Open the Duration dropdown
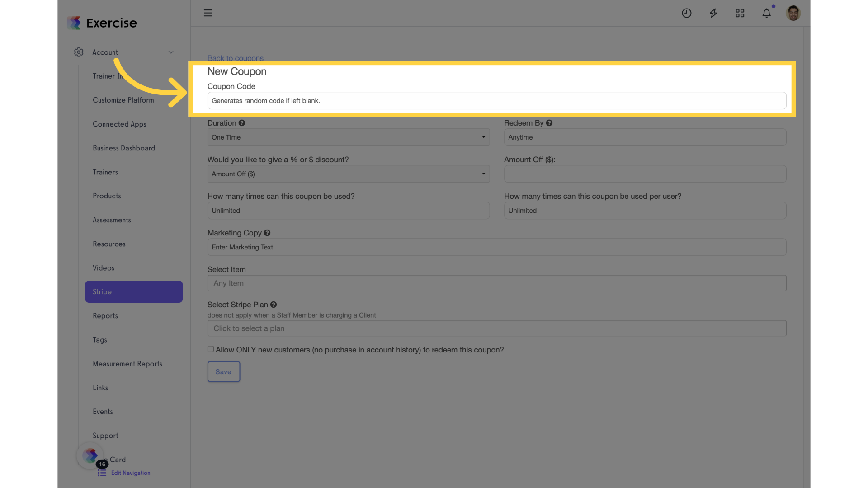868x488 pixels. click(x=349, y=137)
